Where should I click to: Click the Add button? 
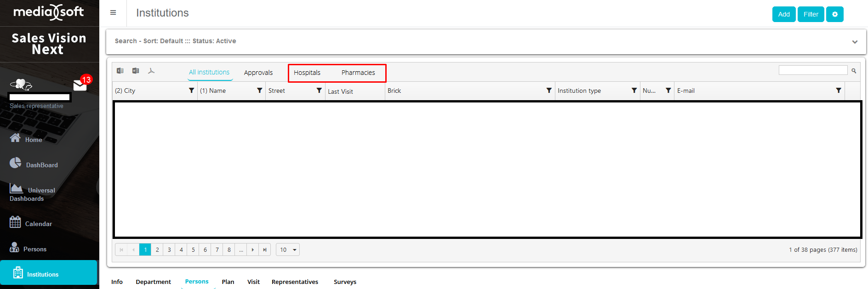tap(783, 14)
